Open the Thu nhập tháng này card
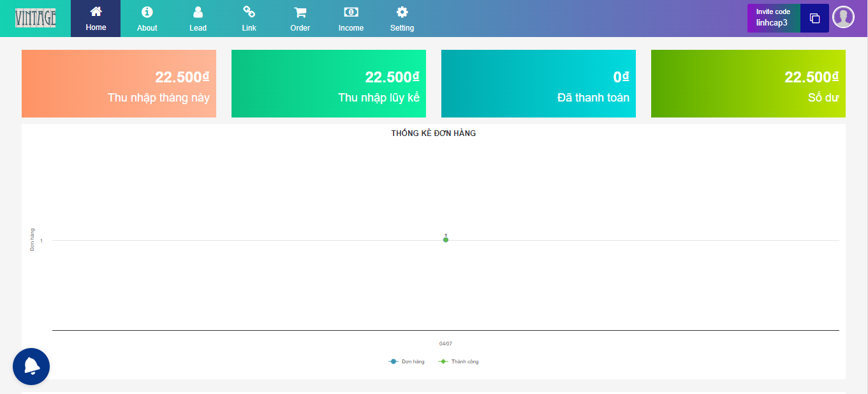Viewport: 868px width, 394px height. (119, 84)
